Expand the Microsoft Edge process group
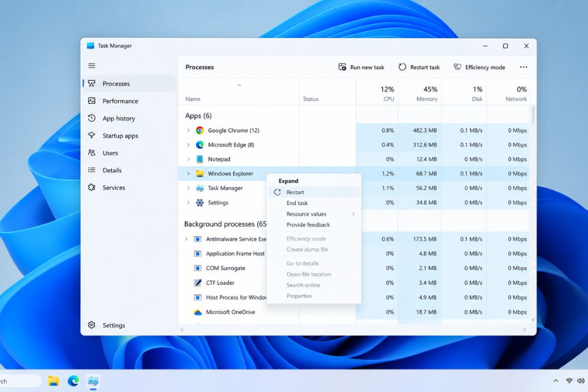This screenshot has height=392, width=588. 188,145
